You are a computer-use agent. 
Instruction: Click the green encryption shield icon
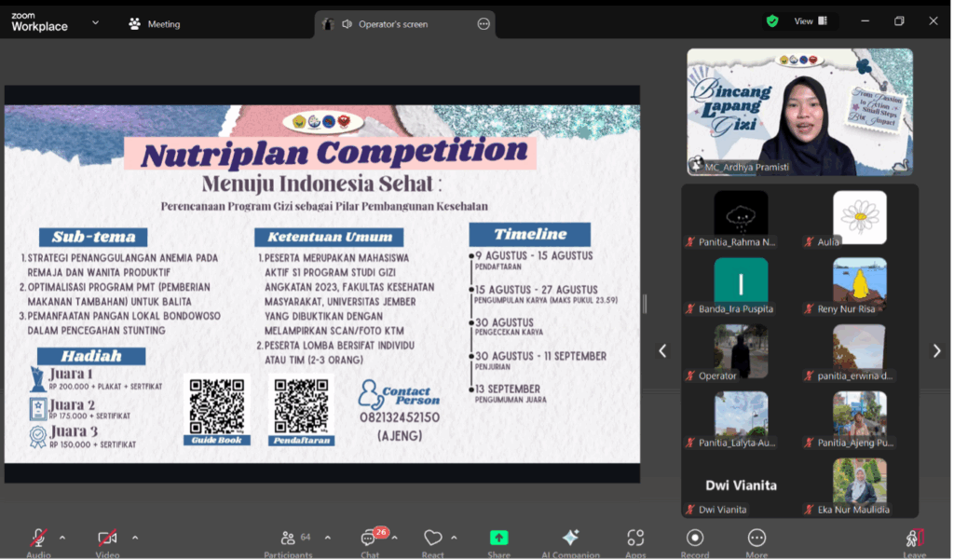(771, 20)
